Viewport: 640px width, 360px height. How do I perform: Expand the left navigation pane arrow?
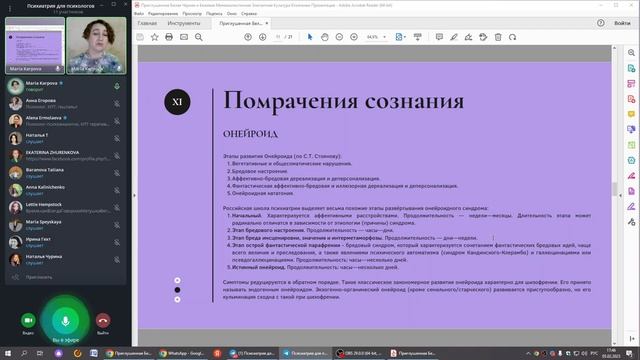pyautogui.click(x=134, y=196)
